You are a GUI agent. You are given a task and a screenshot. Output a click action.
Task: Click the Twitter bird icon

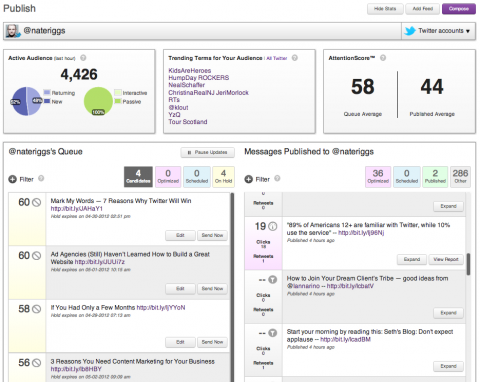(x=410, y=31)
